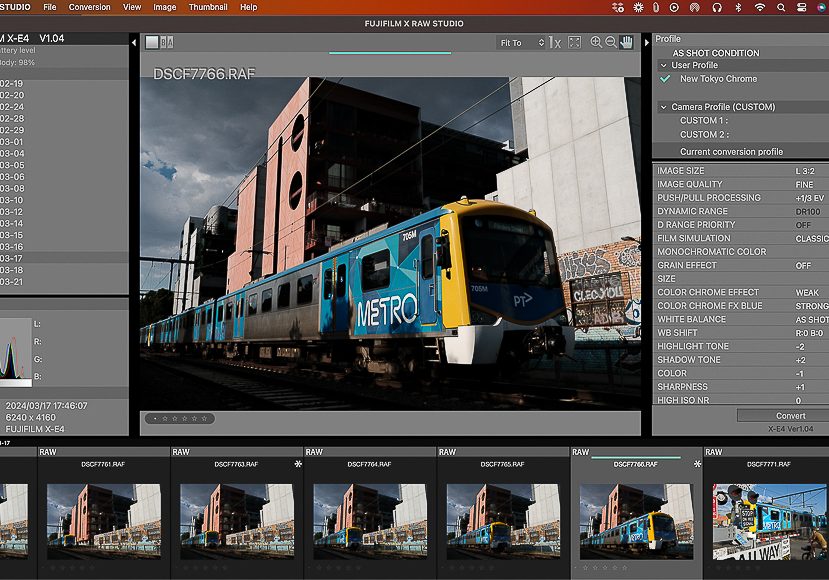
Task: Fit preview to screen icon
Action: click(x=574, y=42)
